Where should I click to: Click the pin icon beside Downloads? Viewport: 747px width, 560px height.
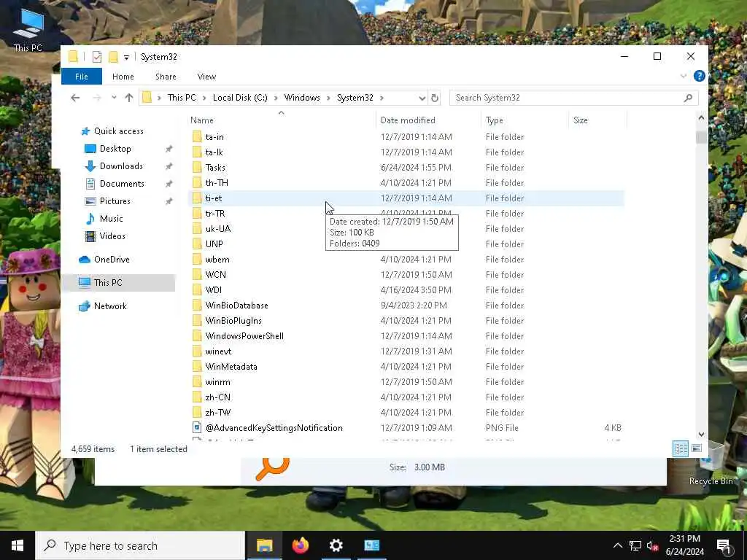(x=169, y=166)
